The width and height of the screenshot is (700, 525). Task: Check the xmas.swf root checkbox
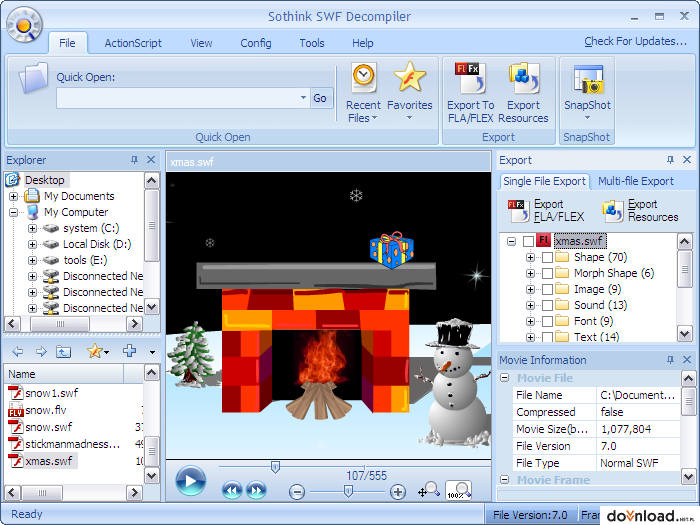[528, 241]
